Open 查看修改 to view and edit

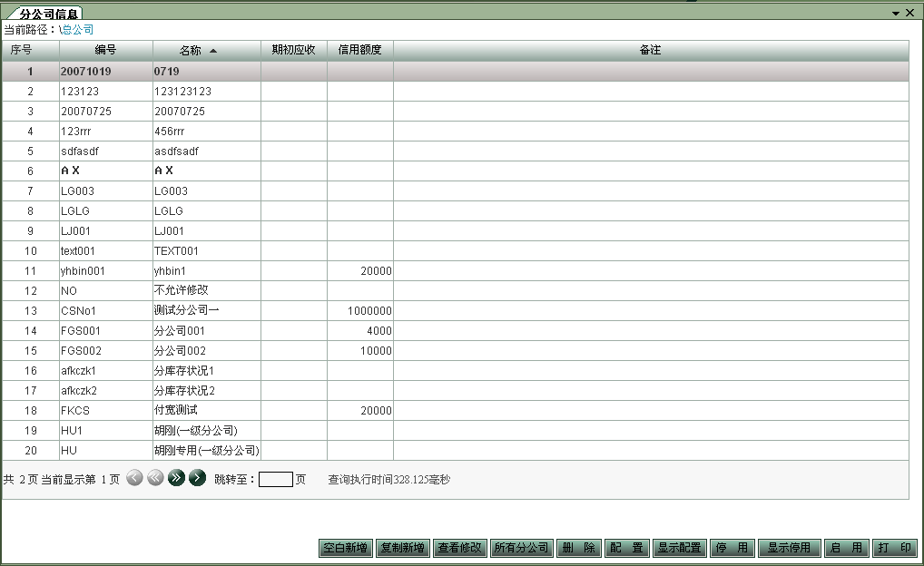click(x=459, y=548)
